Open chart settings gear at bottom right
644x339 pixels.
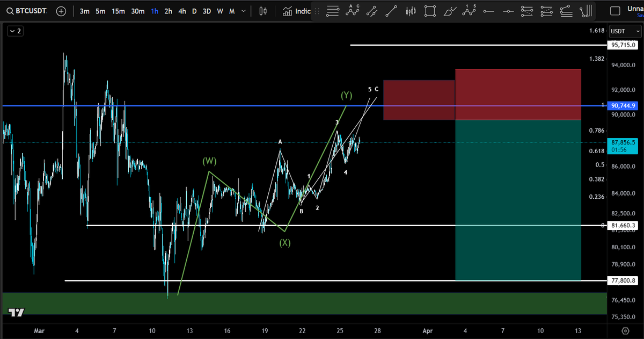[x=625, y=330]
